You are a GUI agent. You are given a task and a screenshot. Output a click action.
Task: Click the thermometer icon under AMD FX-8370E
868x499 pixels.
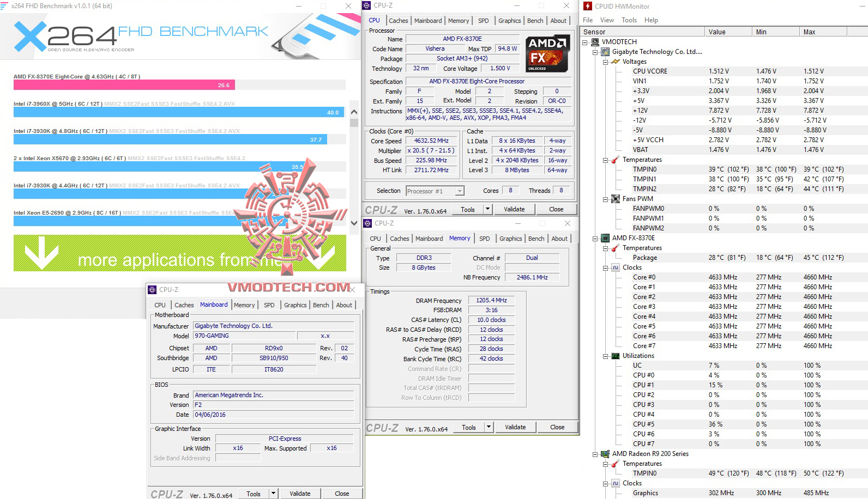(615, 248)
